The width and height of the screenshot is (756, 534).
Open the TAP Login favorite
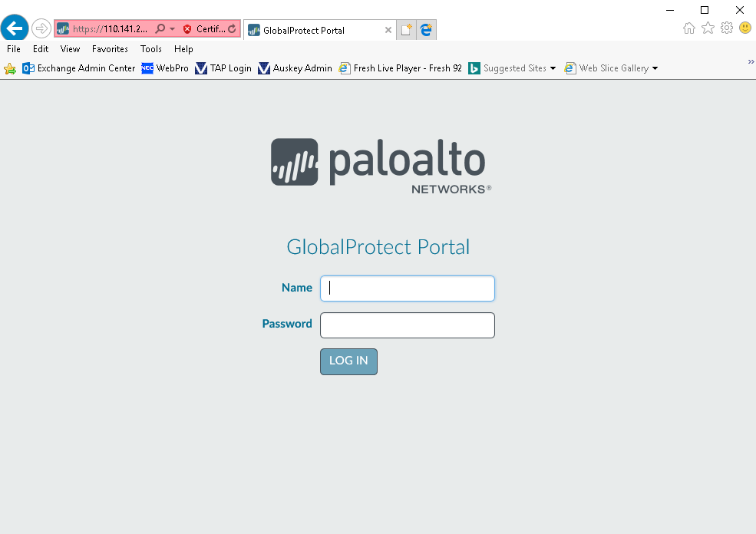pyautogui.click(x=223, y=68)
